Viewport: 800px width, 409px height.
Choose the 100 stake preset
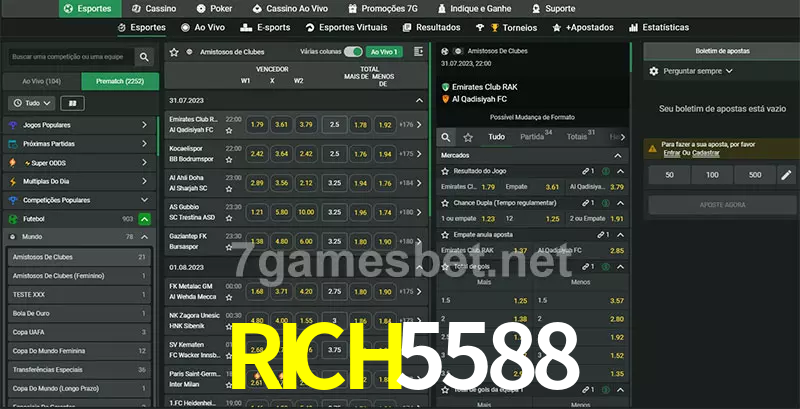(x=712, y=175)
